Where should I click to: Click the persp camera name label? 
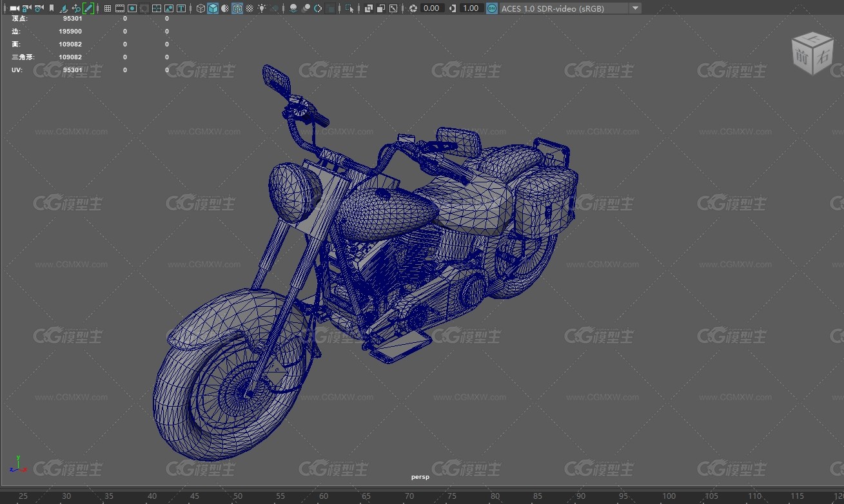tap(420, 477)
